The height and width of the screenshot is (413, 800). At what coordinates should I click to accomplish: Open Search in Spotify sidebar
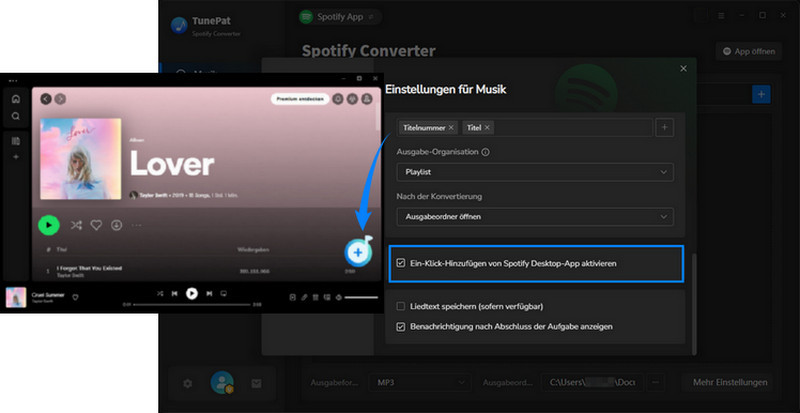coord(16,116)
